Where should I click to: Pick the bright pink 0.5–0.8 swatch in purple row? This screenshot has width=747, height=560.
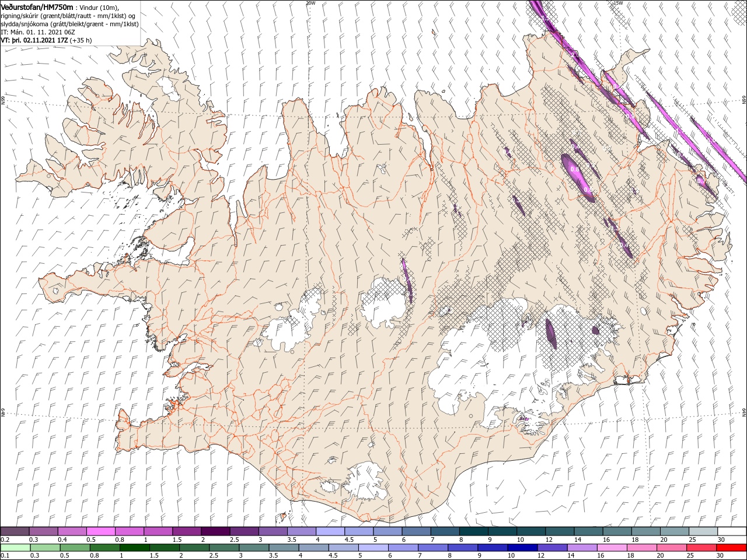tap(101, 531)
